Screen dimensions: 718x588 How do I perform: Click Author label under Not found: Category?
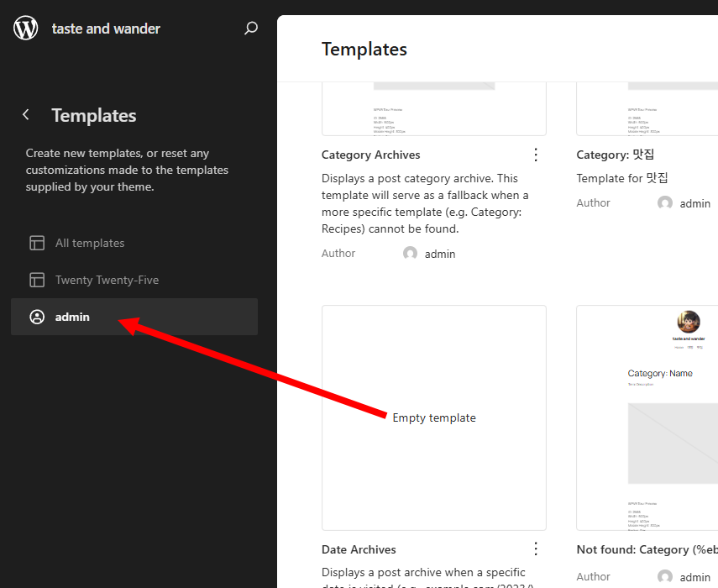tap(593, 576)
